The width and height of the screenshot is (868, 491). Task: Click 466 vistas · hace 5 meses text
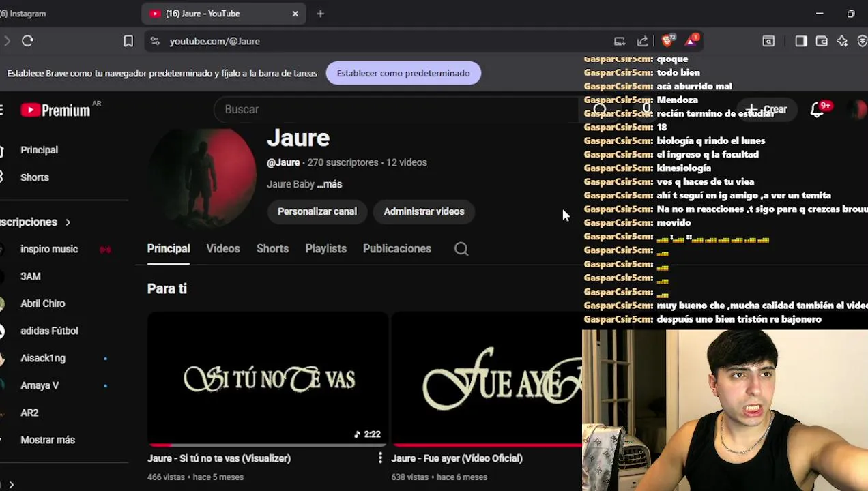pyautogui.click(x=195, y=477)
